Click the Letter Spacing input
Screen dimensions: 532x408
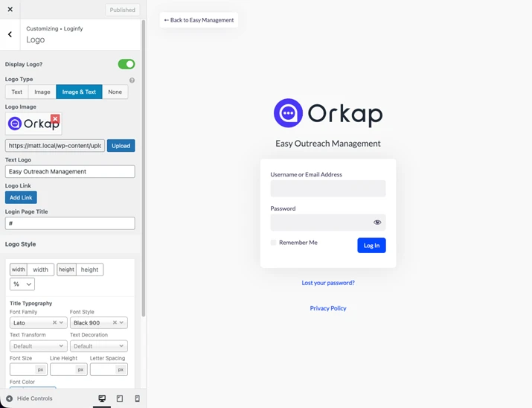coord(103,369)
